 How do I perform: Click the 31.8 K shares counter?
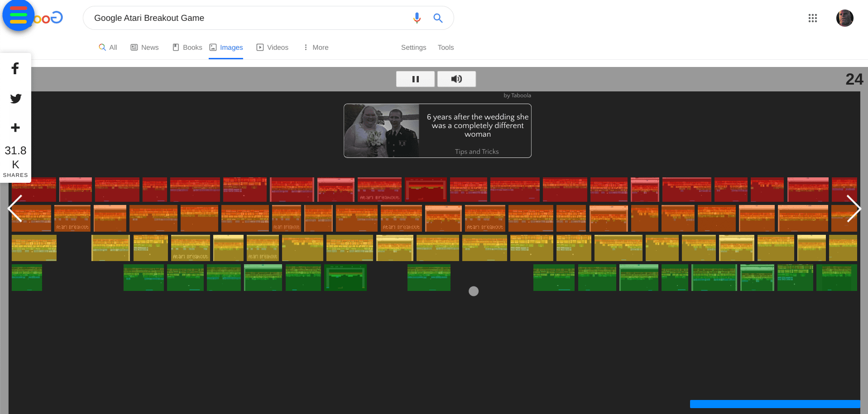click(15, 161)
